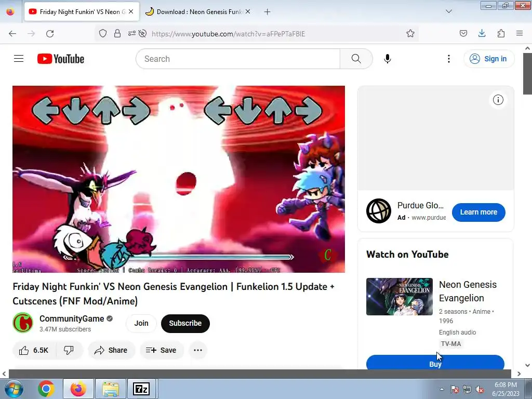The height and width of the screenshot is (399, 532).
Task: Click Learn more on the Purdue ad
Action: tap(478, 212)
